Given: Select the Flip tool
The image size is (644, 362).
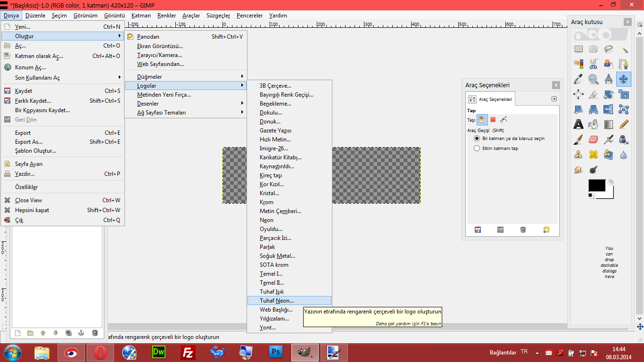Looking at the screenshot, I should pos(609,109).
